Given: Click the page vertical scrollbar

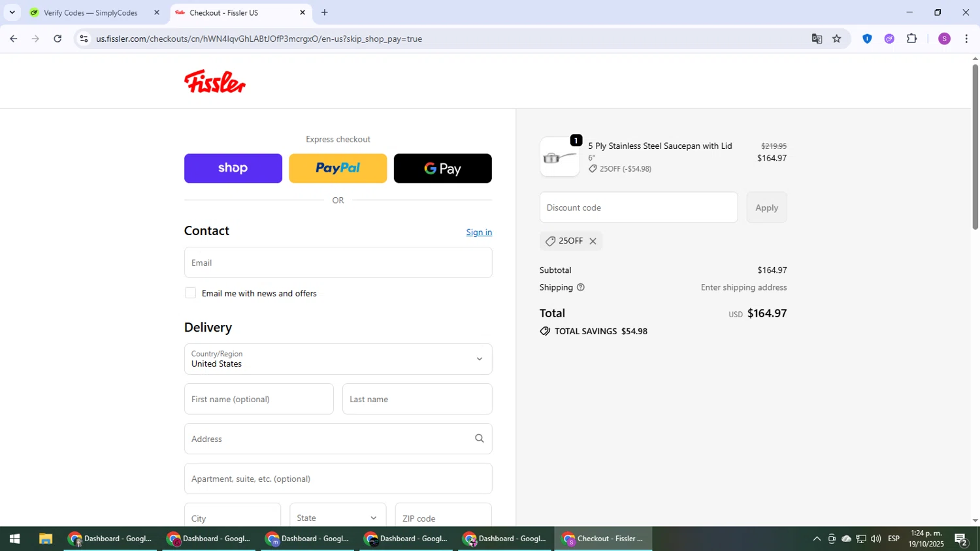Looking at the screenshot, I should [975, 147].
